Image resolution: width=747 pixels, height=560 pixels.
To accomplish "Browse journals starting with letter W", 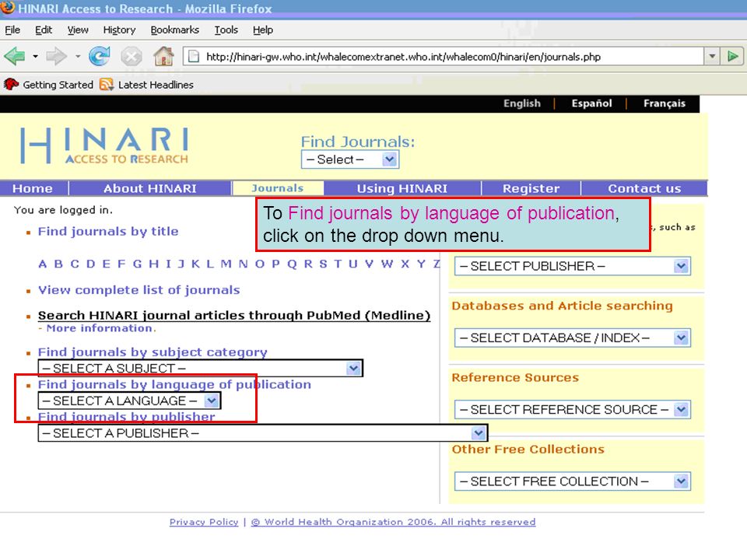I will click(387, 264).
